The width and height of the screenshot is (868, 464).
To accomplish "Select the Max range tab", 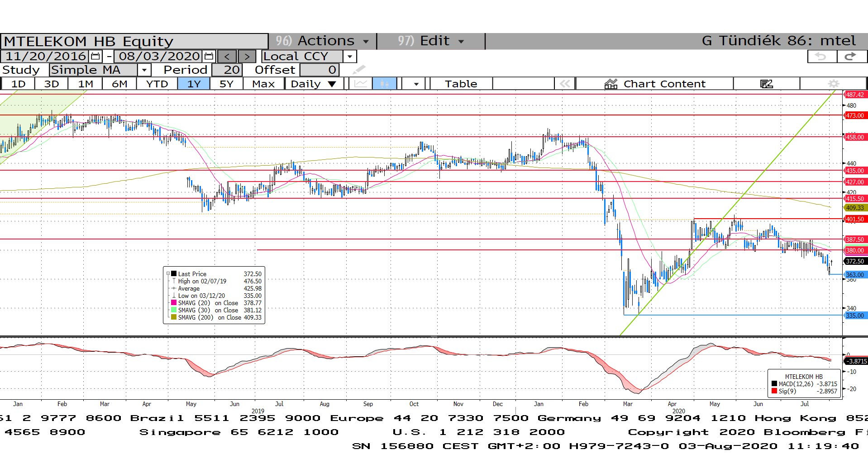I will pyautogui.click(x=263, y=84).
